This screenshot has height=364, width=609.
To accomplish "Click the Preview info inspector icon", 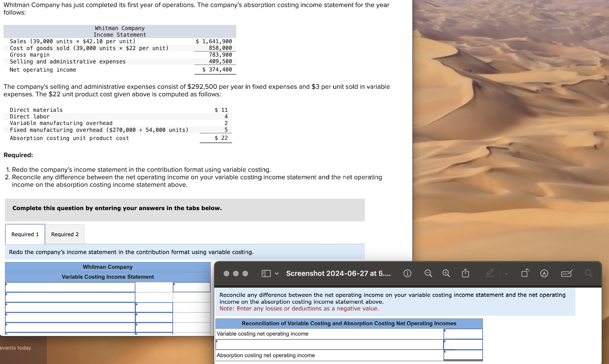I will pyautogui.click(x=407, y=273).
